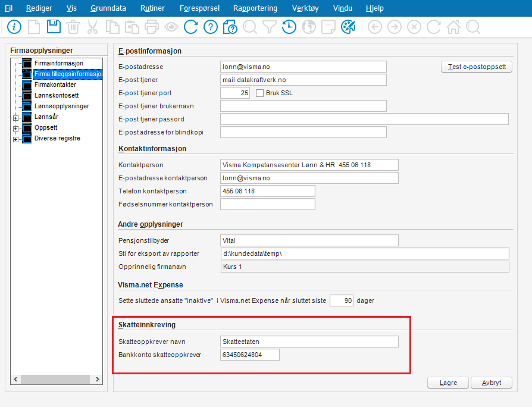Click the grey reload icon next to home
532x407 pixels.
[434, 27]
